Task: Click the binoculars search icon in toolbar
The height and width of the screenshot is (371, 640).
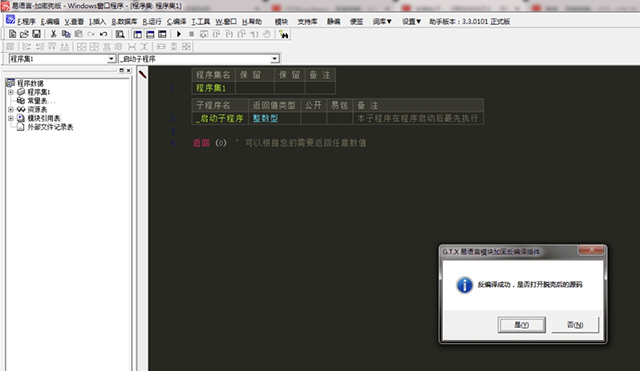Action: tap(284, 34)
